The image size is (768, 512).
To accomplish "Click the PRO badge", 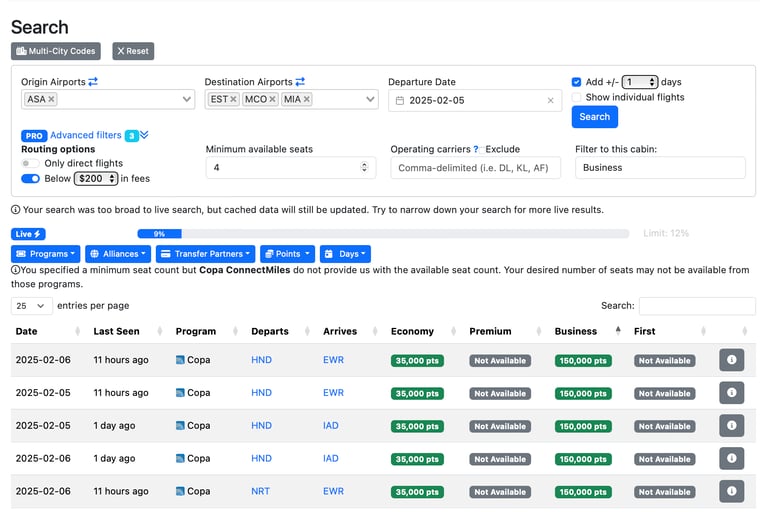I will coord(34,136).
